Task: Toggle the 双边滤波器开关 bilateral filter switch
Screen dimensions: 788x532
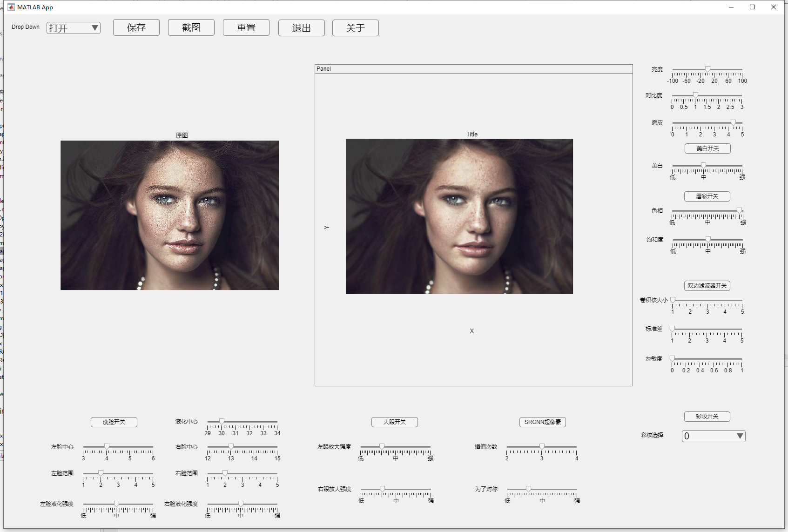Action: click(707, 286)
